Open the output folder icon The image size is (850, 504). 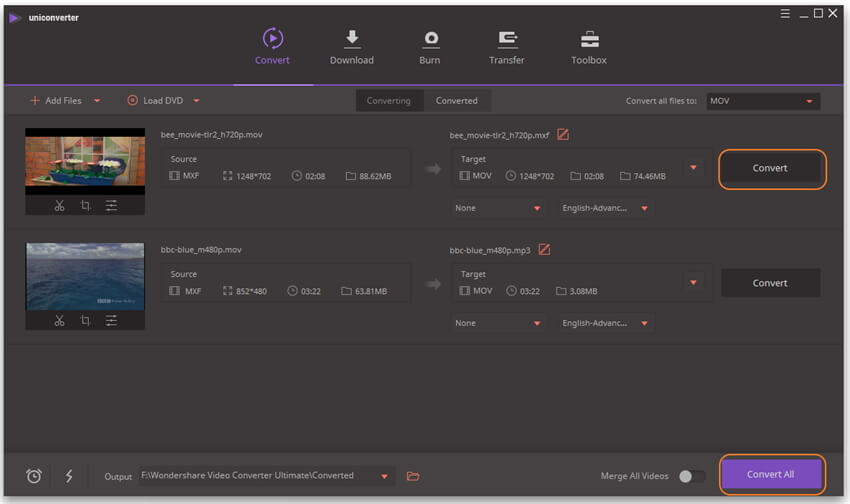point(413,476)
